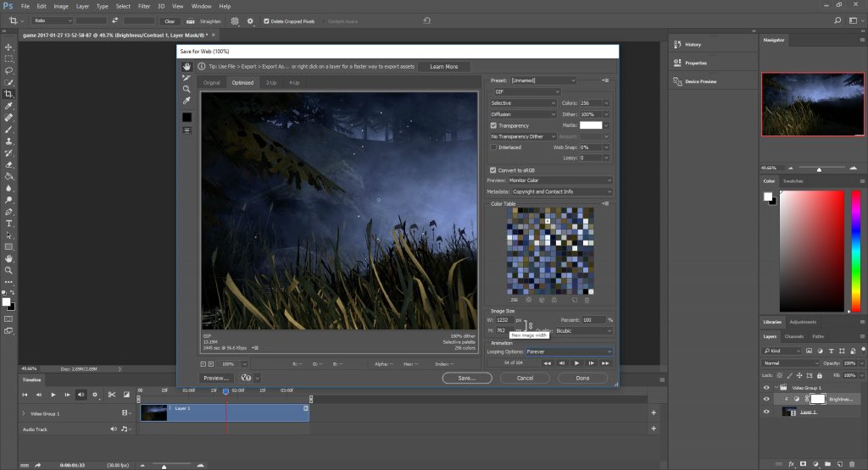Select the Eraser tool
Image resolution: width=868 pixels, height=470 pixels.
click(x=8, y=165)
